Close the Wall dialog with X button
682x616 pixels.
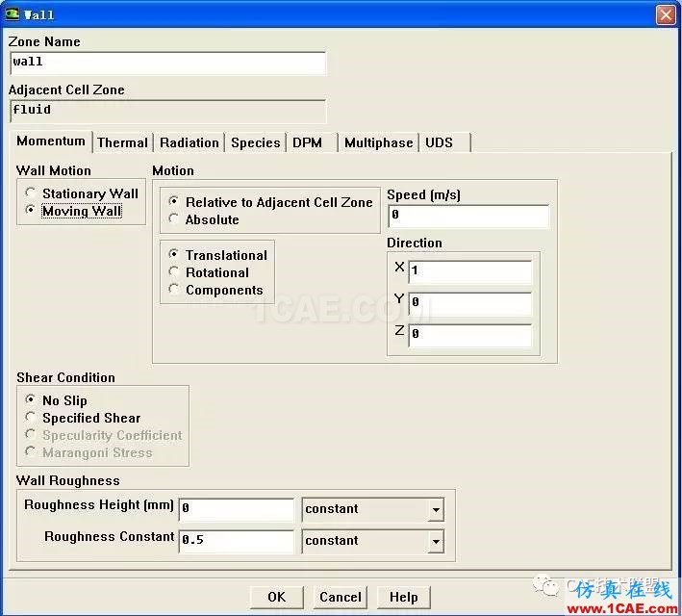click(x=666, y=14)
